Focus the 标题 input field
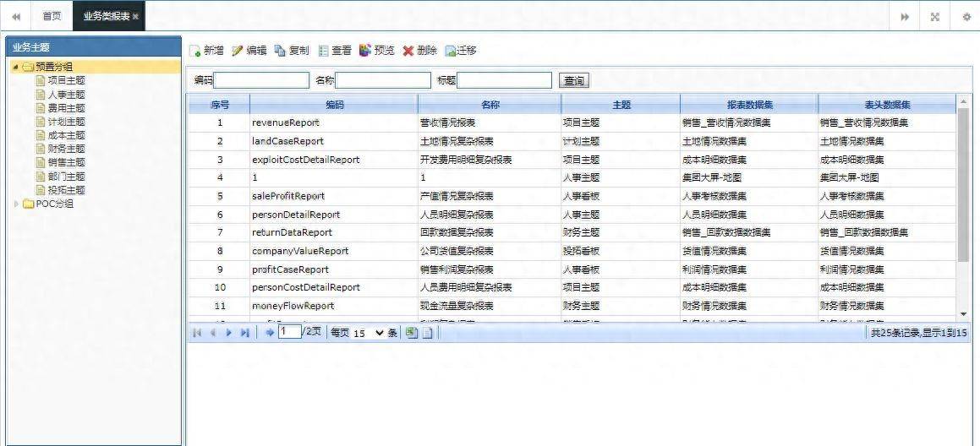Viewport: 980px width, 446px height. [505, 80]
